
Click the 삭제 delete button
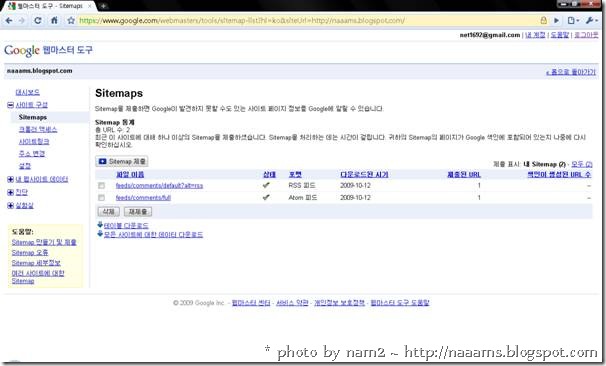pos(109,212)
